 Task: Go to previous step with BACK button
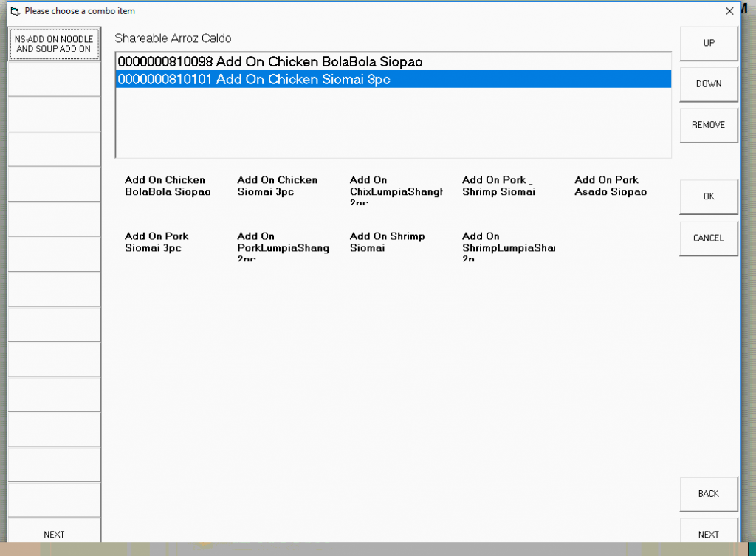click(708, 494)
